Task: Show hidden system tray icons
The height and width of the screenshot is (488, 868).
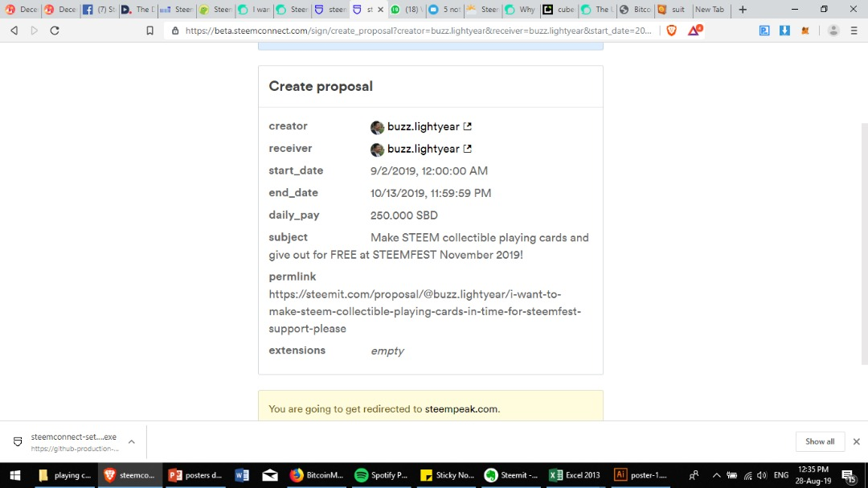Action: [x=716, y=475]
